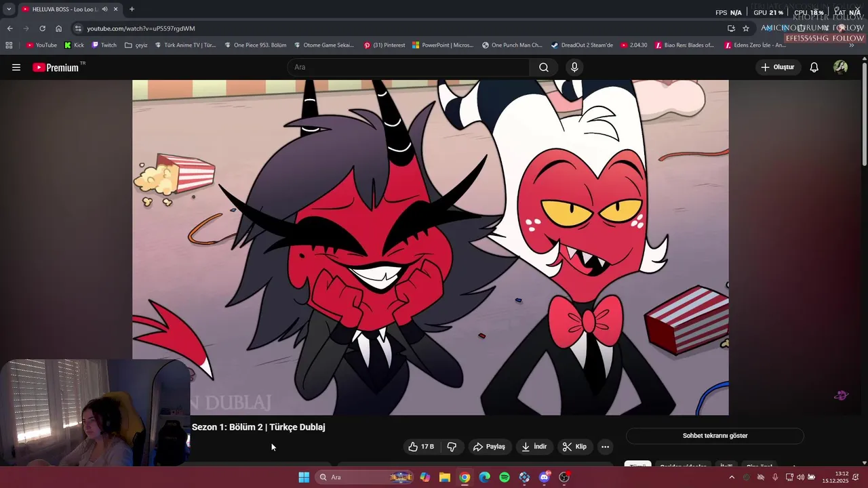This screenshot has height=488, width=868.
Task: Open Copilot from the taskbar
Action: point(425,477)
